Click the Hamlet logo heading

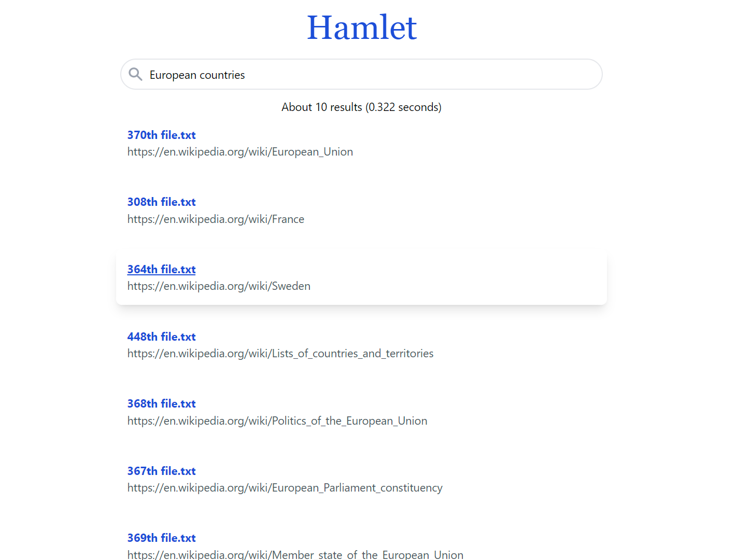361,27
